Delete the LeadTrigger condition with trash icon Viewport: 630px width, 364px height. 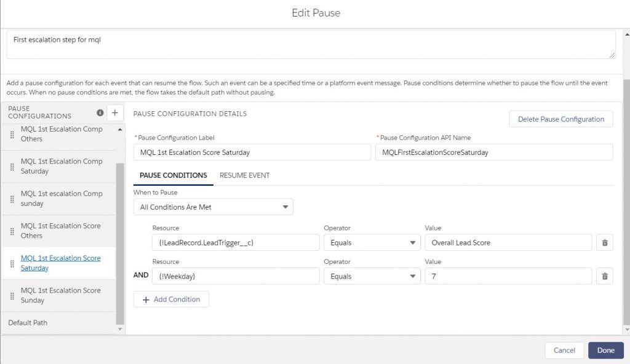604,243
